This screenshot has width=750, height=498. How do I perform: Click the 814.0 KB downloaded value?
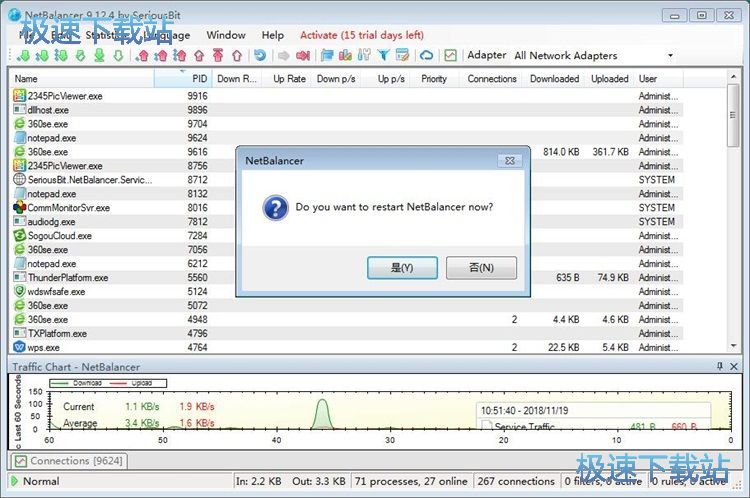[x=561, y=152]
